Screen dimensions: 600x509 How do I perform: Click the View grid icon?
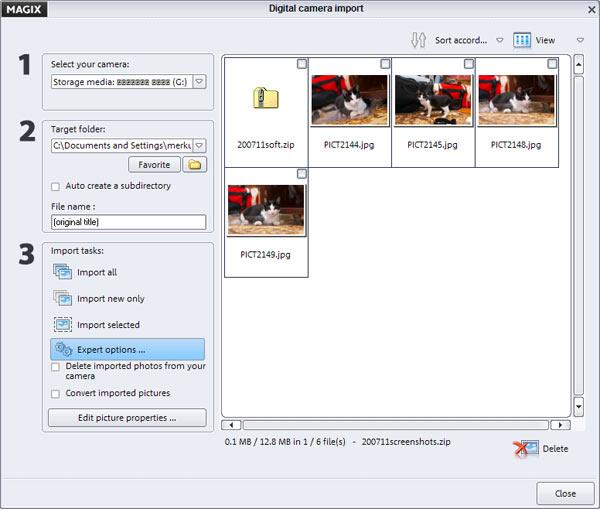522,40
